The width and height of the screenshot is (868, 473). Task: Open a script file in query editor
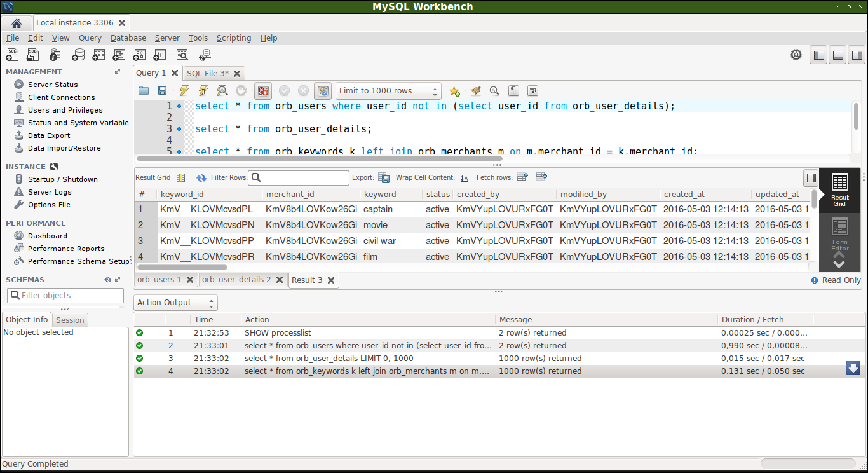tap(144, 91)
